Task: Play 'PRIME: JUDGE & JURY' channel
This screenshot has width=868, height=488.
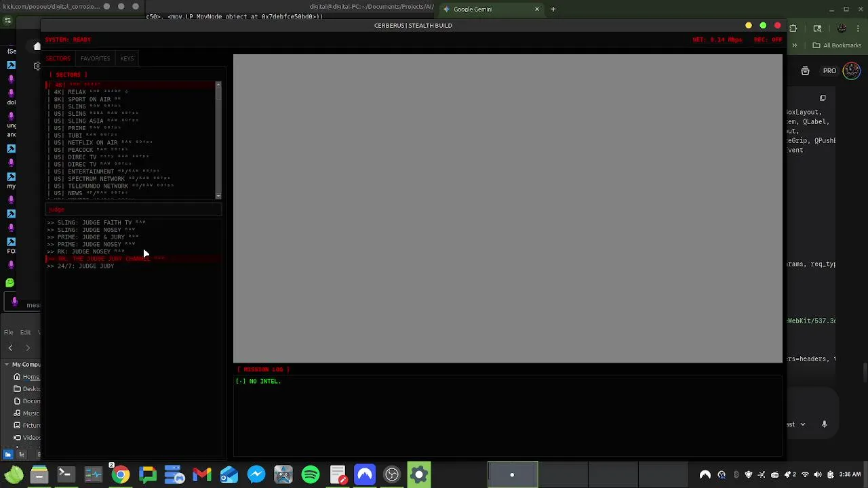Action: pos(134,237)
